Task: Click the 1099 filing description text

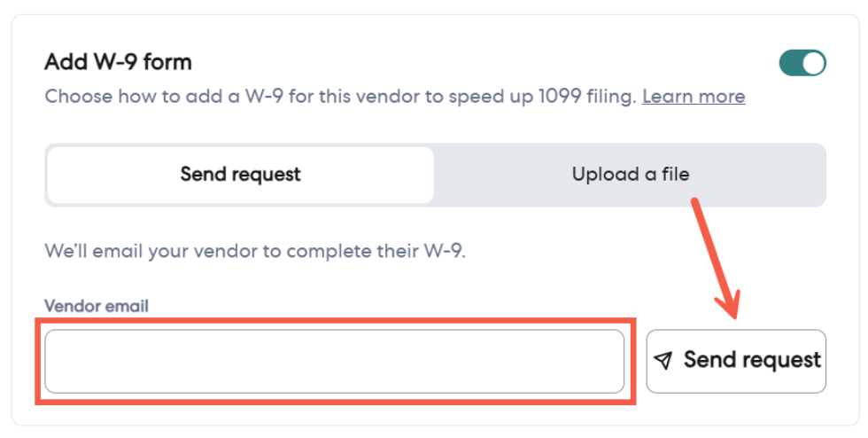Action: pyautogui.click(x=340, y=96)
